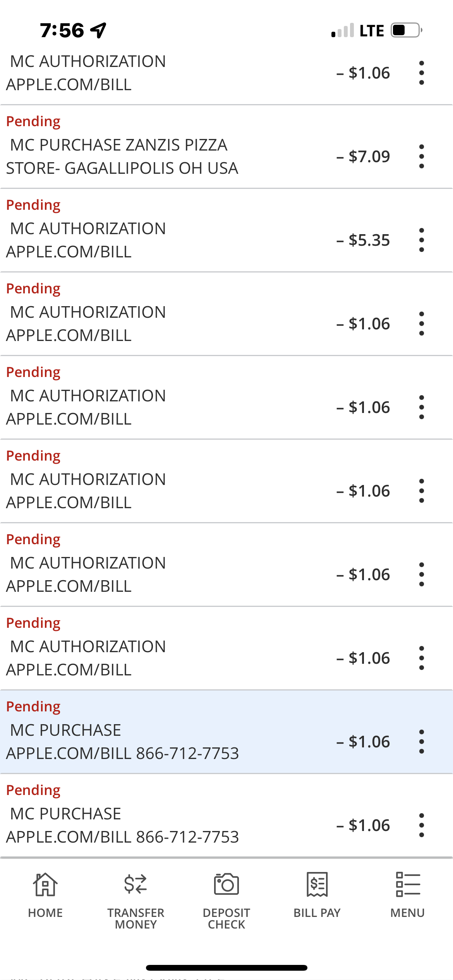Open options for $5.35 Apple authorization
The image size is (453, 980).
pos(421,240)
